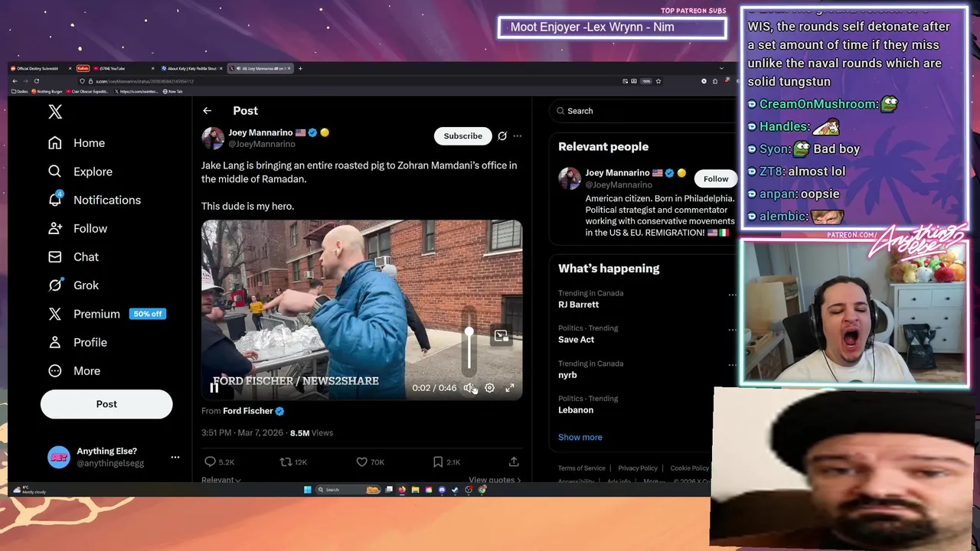Screen dimensions: 980x551
Task: Open more options beside nyrb
Action: [x=732, y=365]
